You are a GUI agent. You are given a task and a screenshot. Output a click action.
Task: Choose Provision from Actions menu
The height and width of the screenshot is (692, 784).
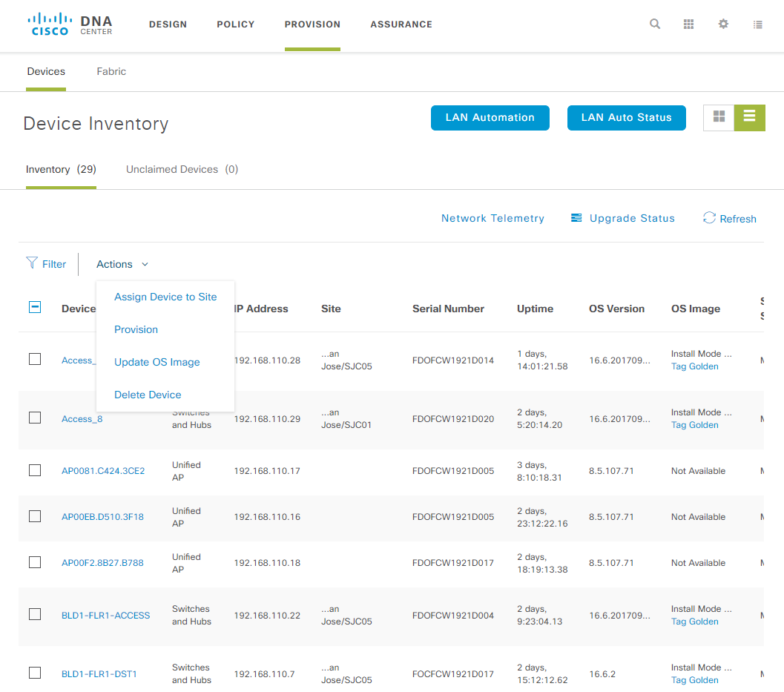click(x=136, y=329)
